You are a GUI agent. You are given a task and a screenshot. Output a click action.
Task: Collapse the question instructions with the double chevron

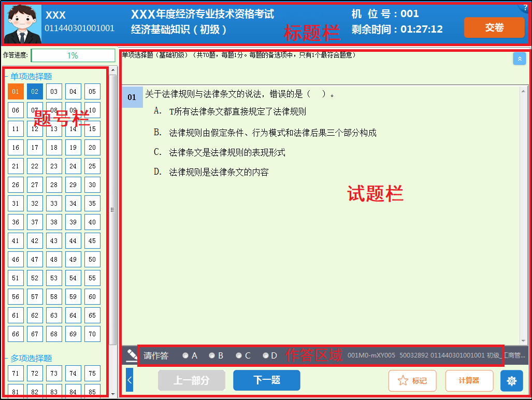point(519,59)
